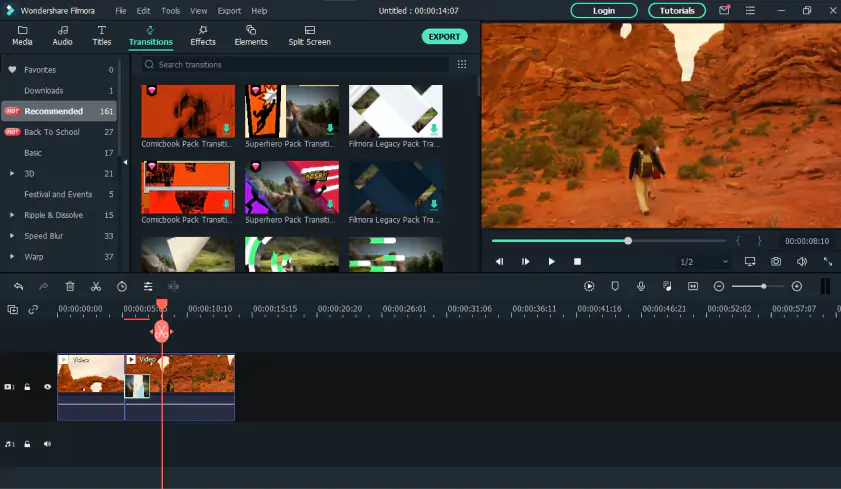Image resolution: width=841 pixels, height=489 pixels.
Task: Click the record voiceover microphone icon
Action: (641, 286)
